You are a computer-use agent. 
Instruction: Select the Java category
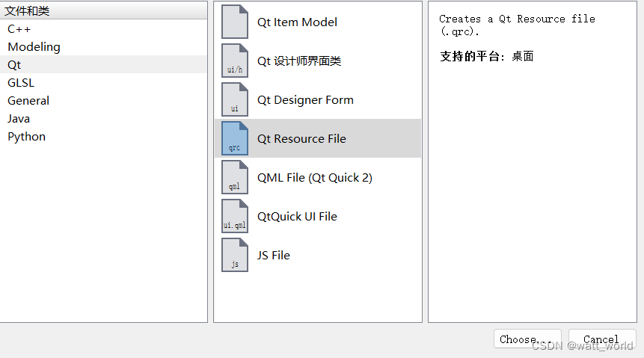pyautogui.click(x=103, y=119)
